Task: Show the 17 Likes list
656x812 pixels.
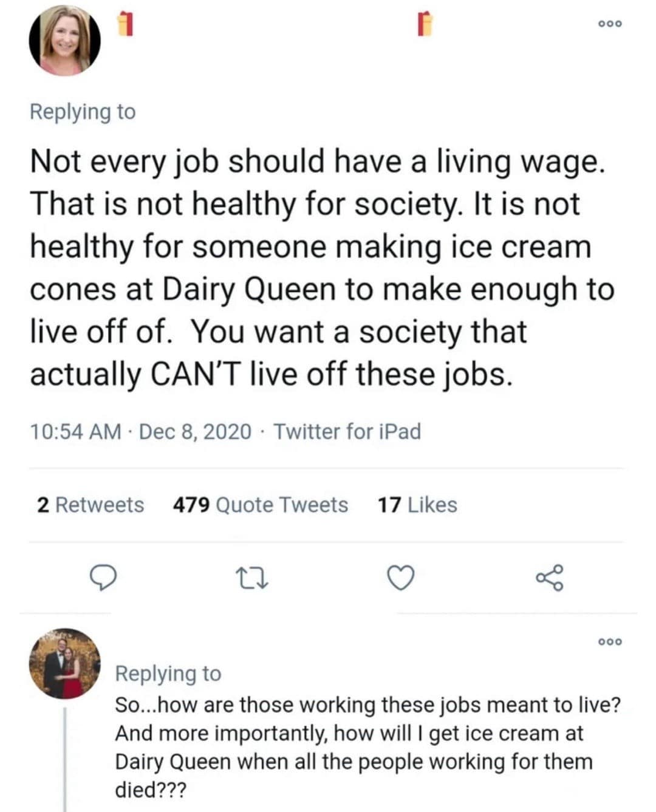Action: point(417,505)
